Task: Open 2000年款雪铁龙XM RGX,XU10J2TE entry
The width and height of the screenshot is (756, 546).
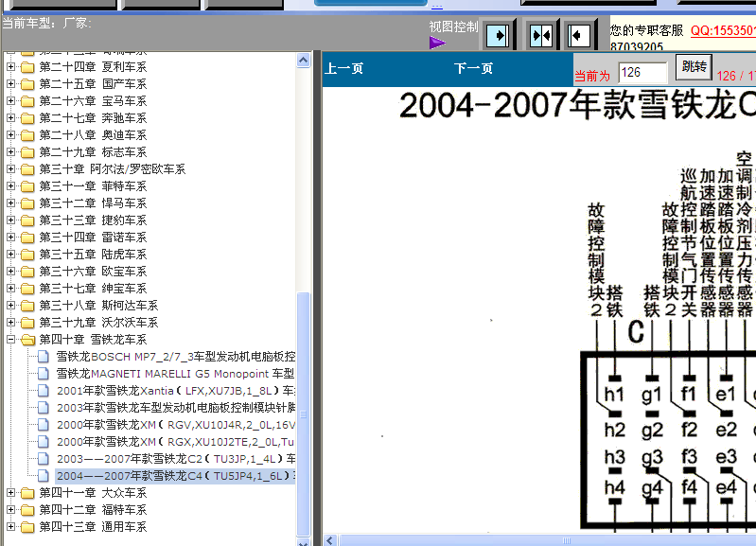Action: click(175, 442)
